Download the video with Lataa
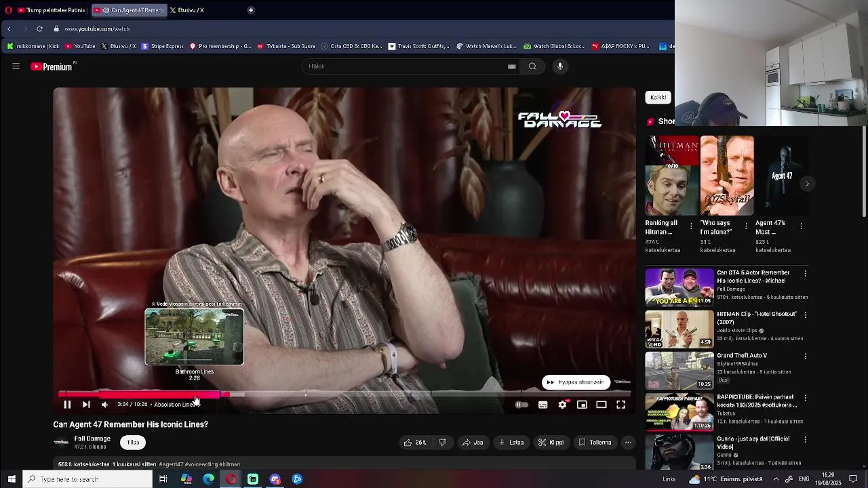This screenshot has width=868, height=488. [x=511, y=443]
